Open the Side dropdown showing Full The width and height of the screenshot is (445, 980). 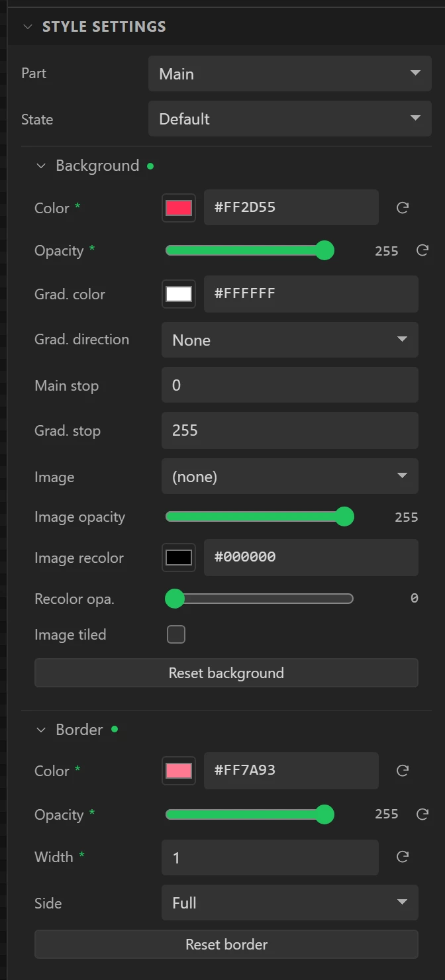(290, 903)
